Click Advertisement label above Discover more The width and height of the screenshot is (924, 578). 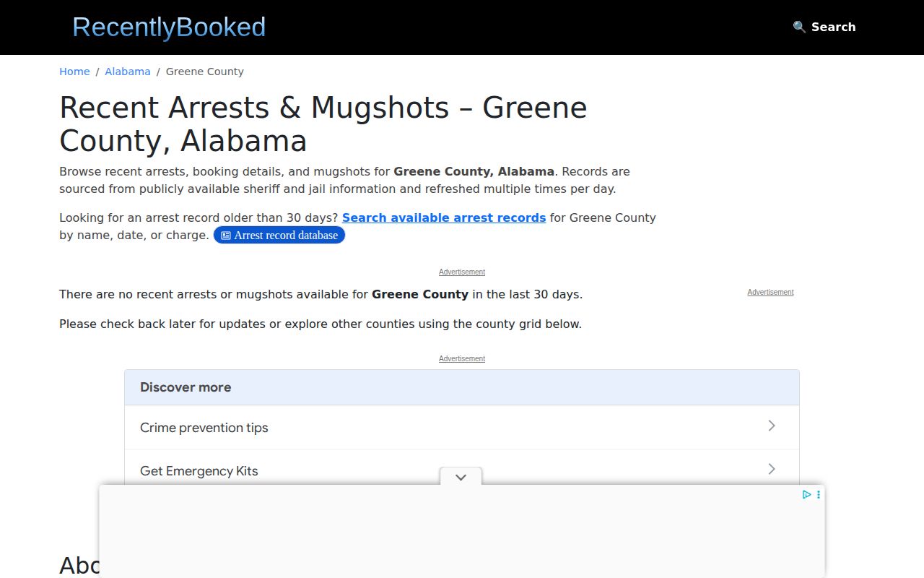click(462, 359)
